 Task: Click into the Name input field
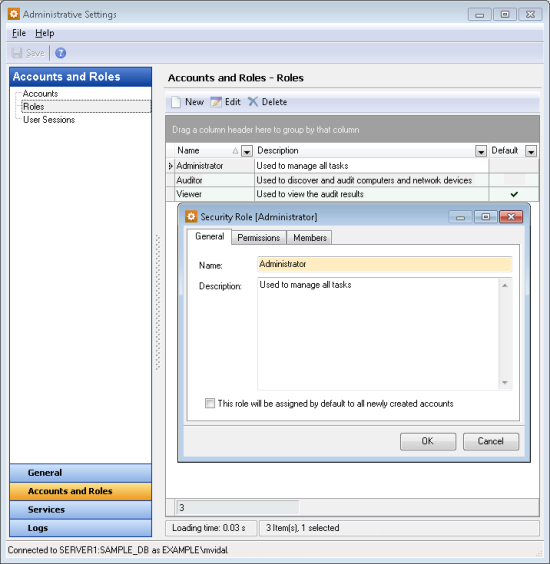coord(384,264)
